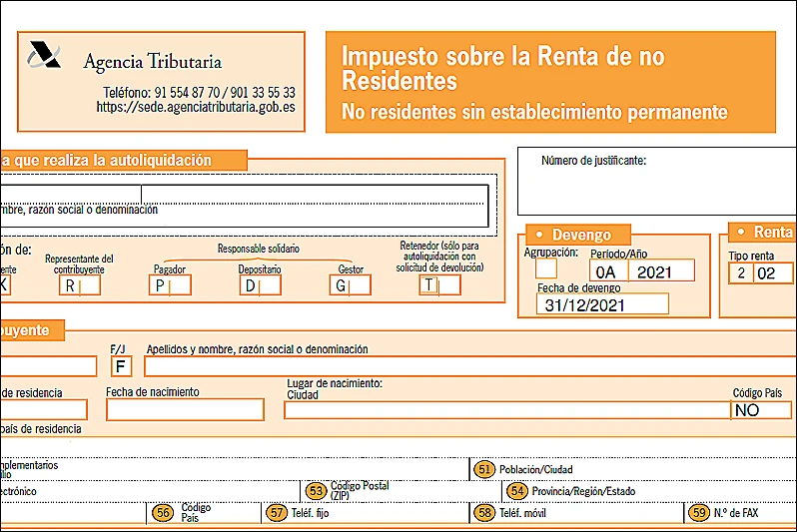Viewport: 797px width, 532px height.
Task: Click the Agencia Tributaria logo
Action: tap(44, 54)
